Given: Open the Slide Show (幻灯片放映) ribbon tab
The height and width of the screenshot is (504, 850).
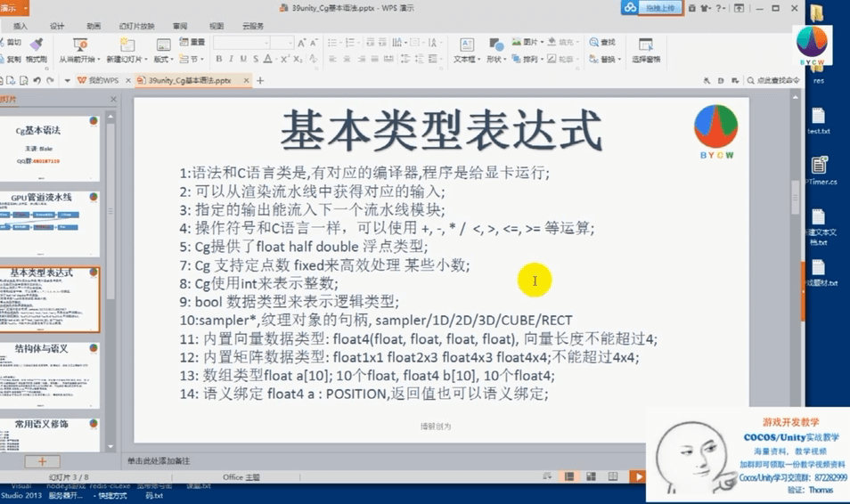Looking at the screenshot, I should 136,26.
